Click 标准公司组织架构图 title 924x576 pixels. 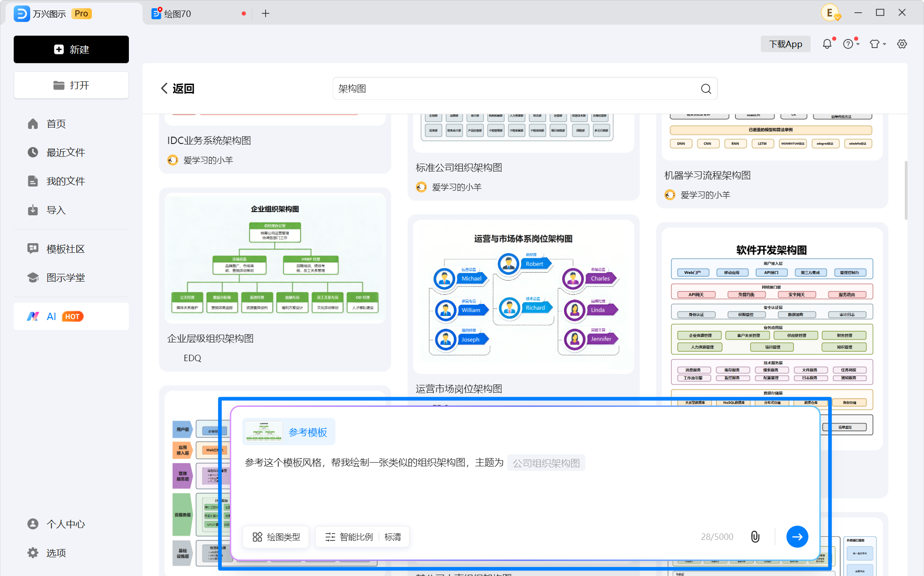(x=459, y=167)
